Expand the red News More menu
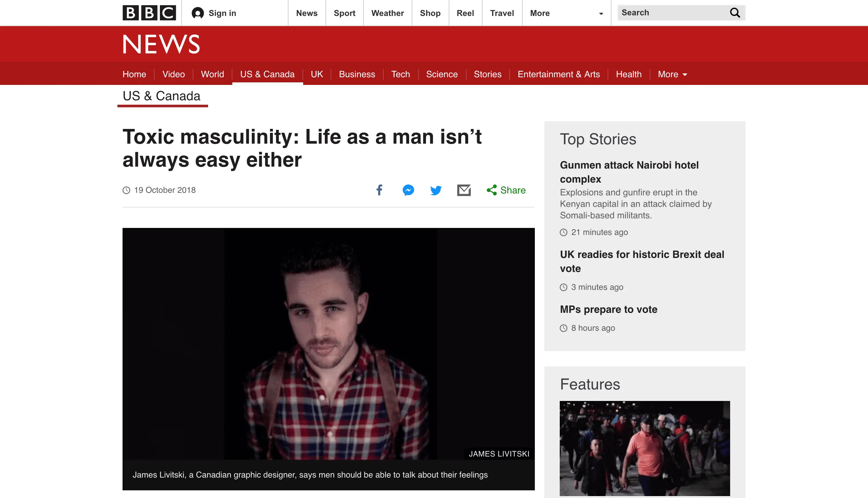 coord(672,74)
